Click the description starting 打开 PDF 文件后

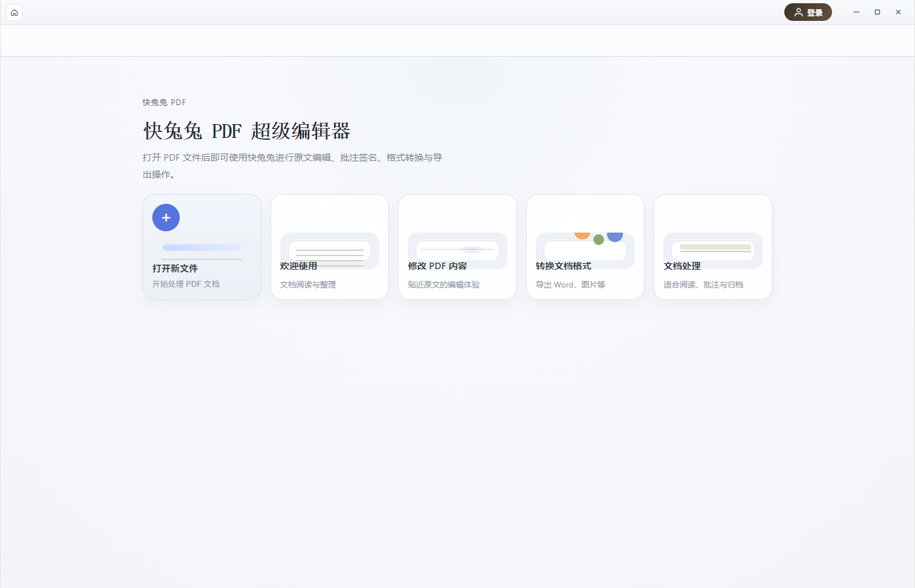[x=292, y=166]
